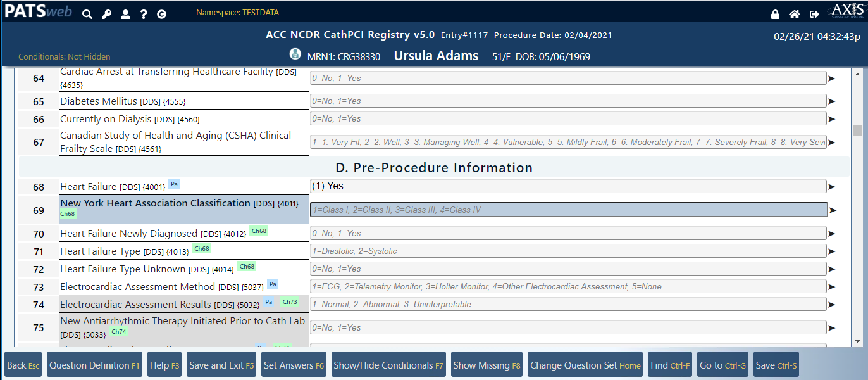Toggle Show/Hide Conditionals button
Image resolution: width=868 pixels, height=380 pixels.
click(x=388, y=365)
